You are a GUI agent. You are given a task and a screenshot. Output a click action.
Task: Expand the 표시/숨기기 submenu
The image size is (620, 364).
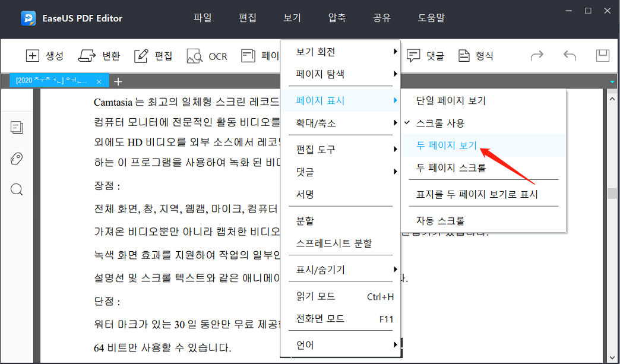tap(340, 270)
